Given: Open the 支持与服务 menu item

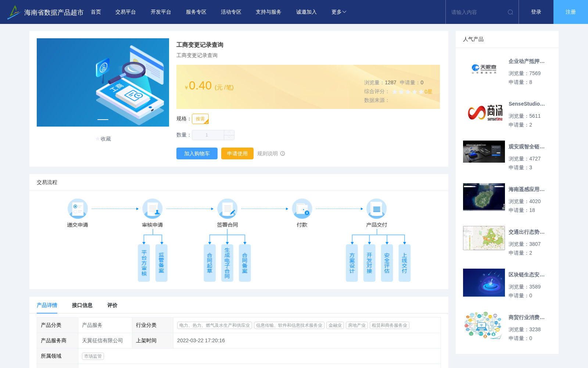Looking at the screenshot, I should [269, 12].
